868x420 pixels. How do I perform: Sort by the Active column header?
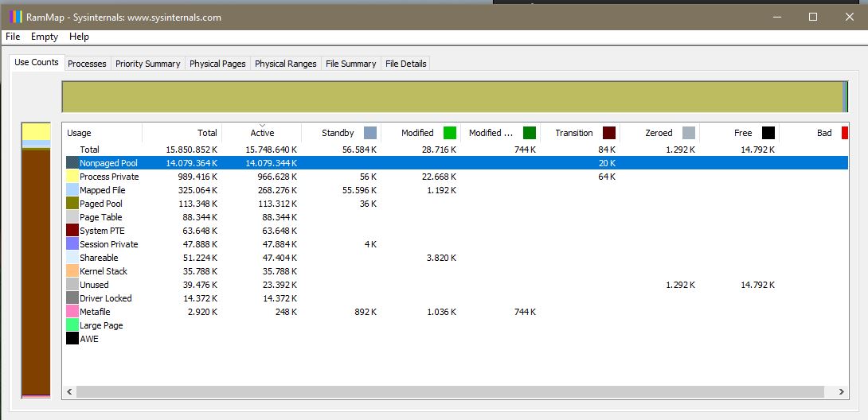262,133
